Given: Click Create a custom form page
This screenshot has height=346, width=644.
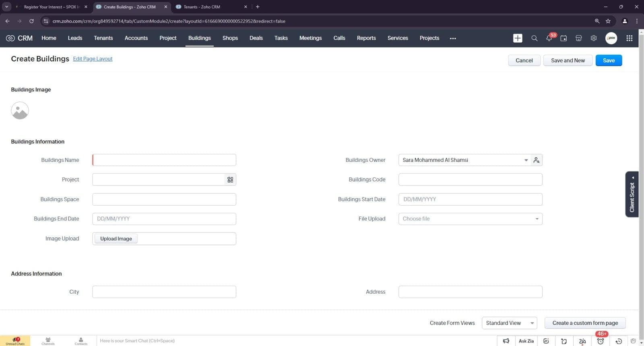Looking at the screenshot, I should pos(585,323).
